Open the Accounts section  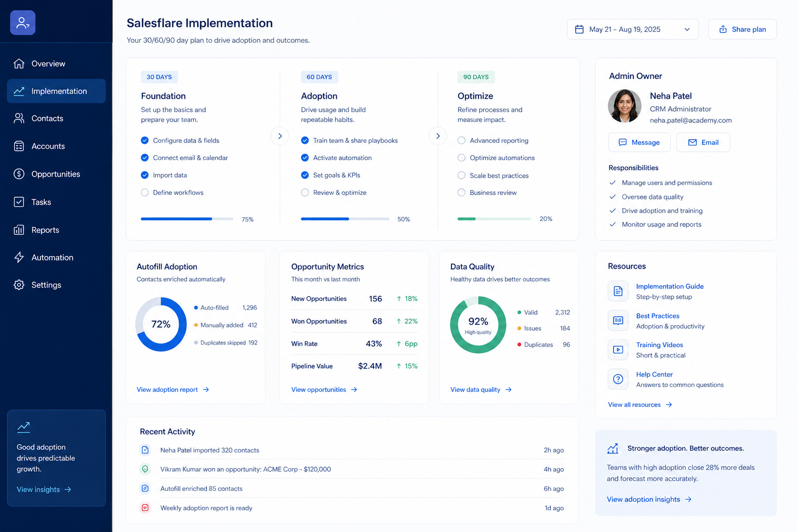pos(56,146)
